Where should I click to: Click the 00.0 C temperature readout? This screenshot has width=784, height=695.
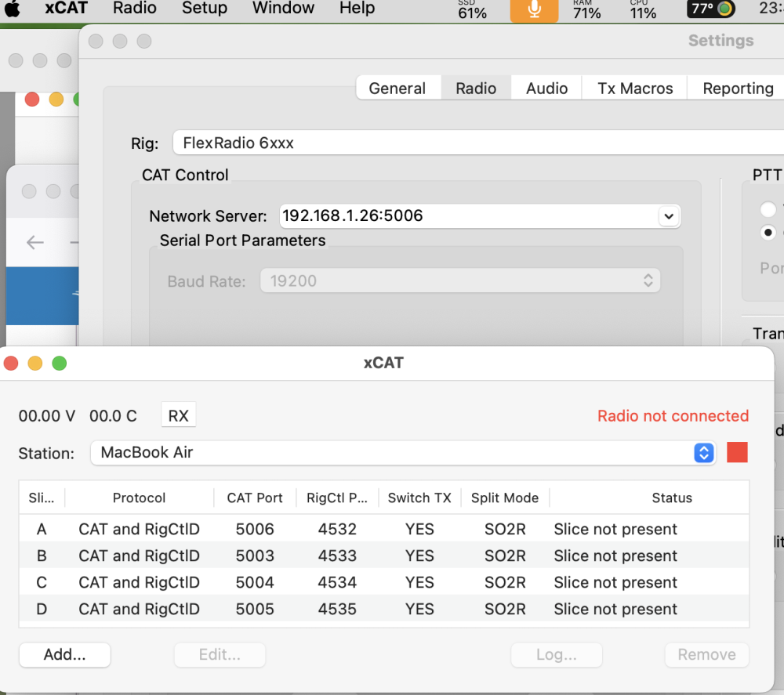pos(113,416)
